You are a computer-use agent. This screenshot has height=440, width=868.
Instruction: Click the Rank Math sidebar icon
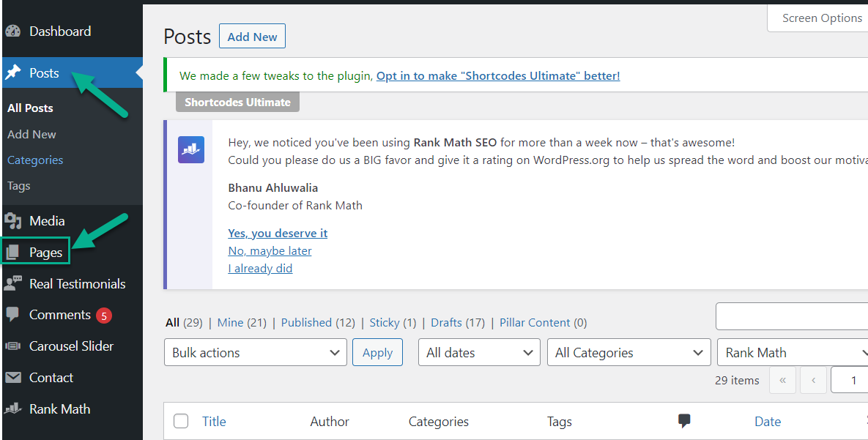[12, 409]
